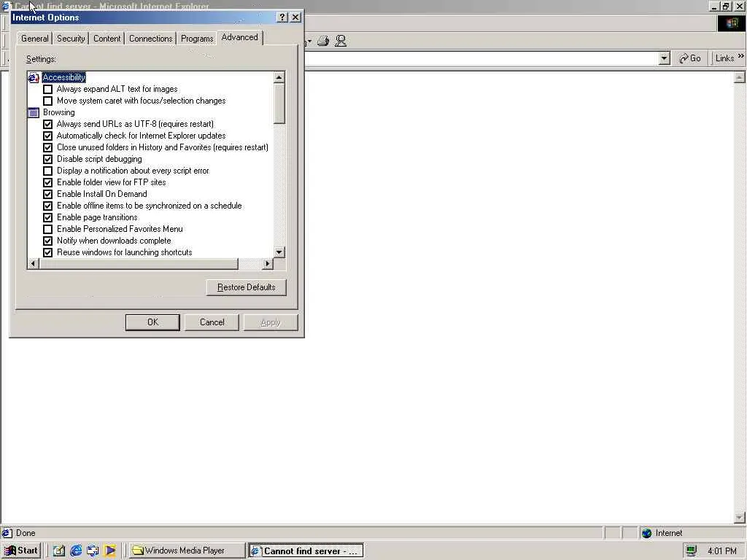Select the Accessibility tree heading
747x560 pixels.
pyautogui.click(x=64, y=77)
